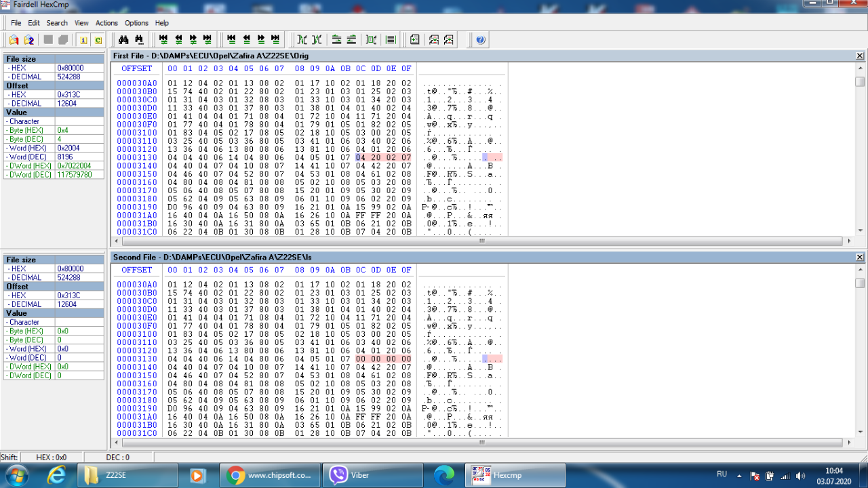Click the yellow 'C' toolbar icon
This screenshot has width=868, height=488.
click(98, 40)
